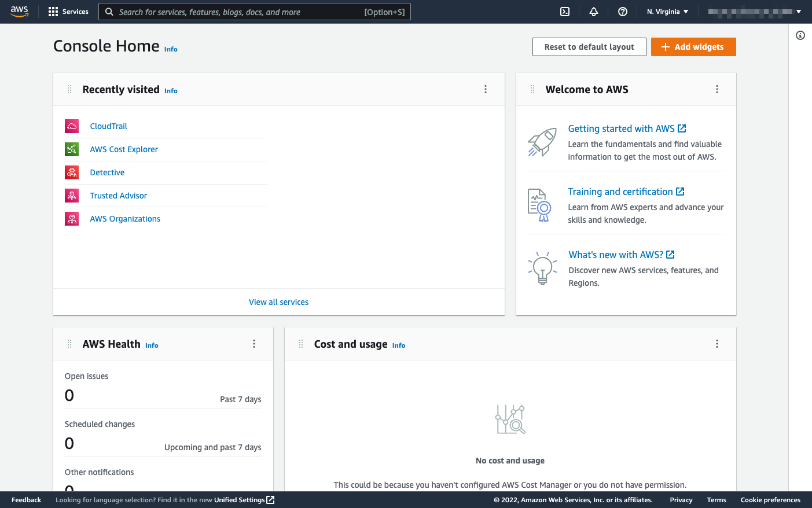The width and height of the screenshot is (812, 508).
Task: Open the Recently visited widget options menu
Action: [486, 89]
